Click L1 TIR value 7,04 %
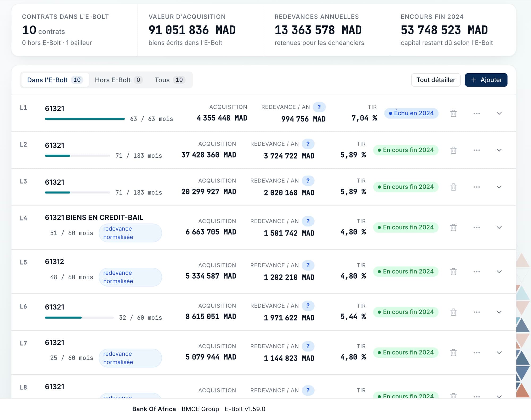Image resolution: width=531 pixels, height=420 pixels. pyautogui.click(x=364, y=118)
